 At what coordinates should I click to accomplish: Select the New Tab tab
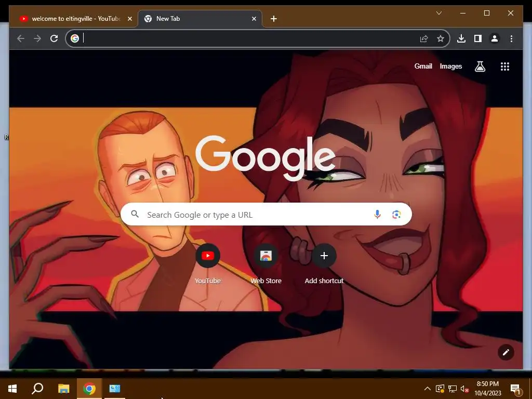click(x=199, y=19)
